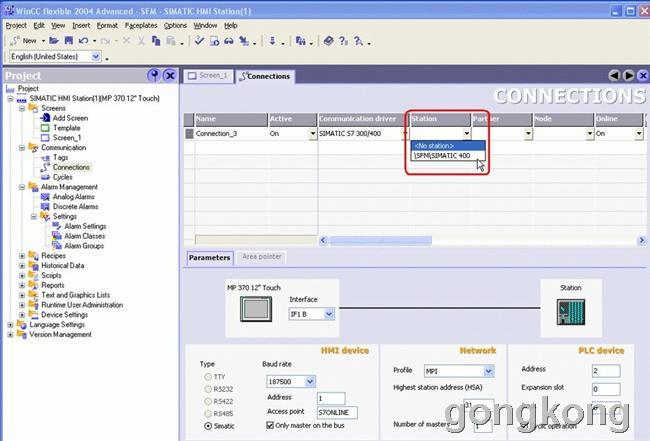
Task: Select the RS422 type radio button
Action: (208, 401)
